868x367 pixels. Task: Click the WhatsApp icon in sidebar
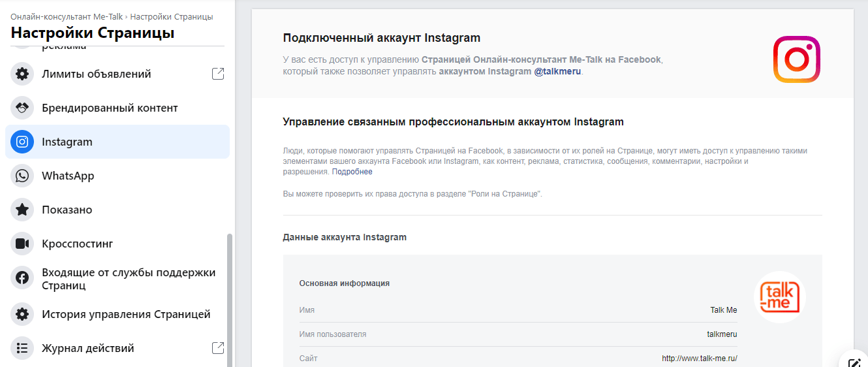[x=22, y=176]
